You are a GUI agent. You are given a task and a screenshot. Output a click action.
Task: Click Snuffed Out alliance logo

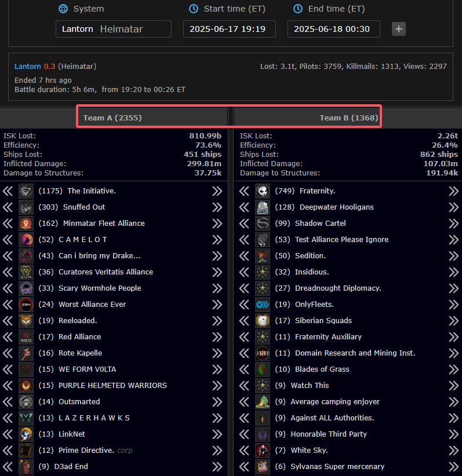tap(26, 207)
